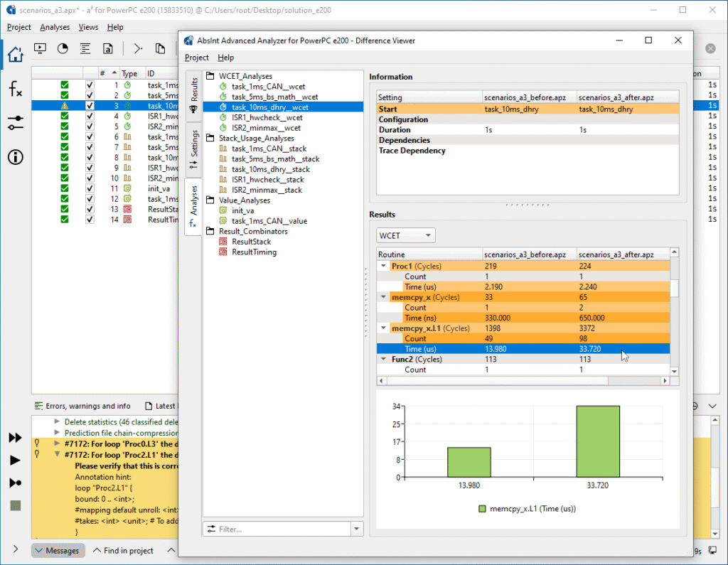
Task: Open the Information view in sidebar
Action: (x=16, y=157)
